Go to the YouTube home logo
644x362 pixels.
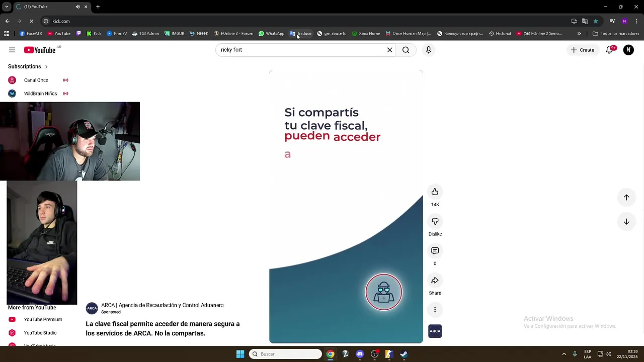click(40, 50)
